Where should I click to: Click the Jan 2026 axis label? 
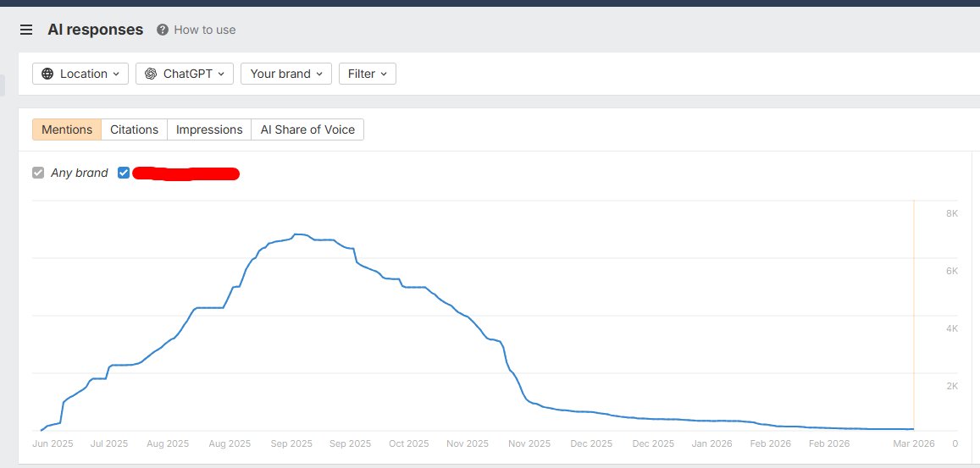click(711, 443)
